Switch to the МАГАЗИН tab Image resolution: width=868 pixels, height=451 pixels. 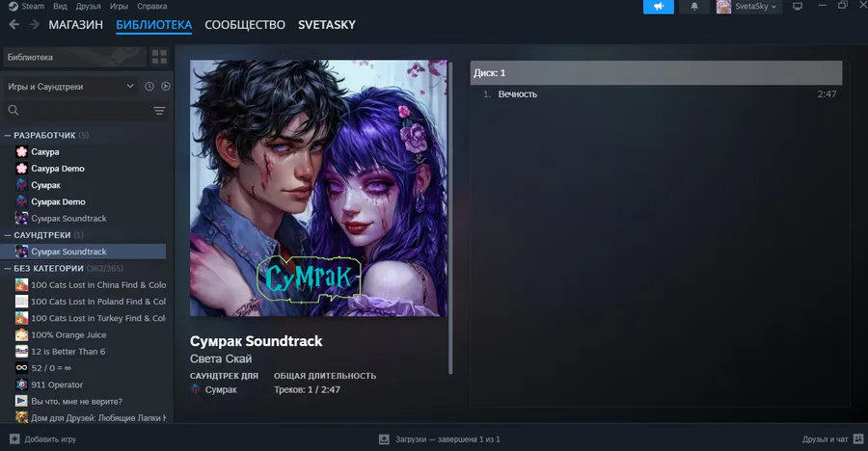(76, 25)
